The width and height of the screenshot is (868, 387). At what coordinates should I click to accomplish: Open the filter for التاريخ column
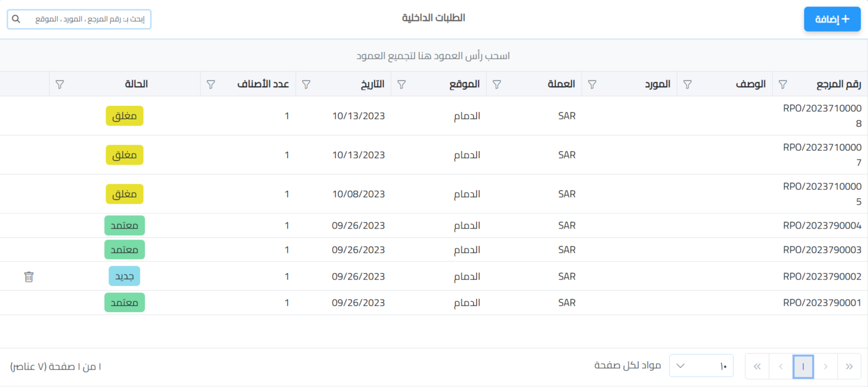pyautogui.click(x=306, y=84)
